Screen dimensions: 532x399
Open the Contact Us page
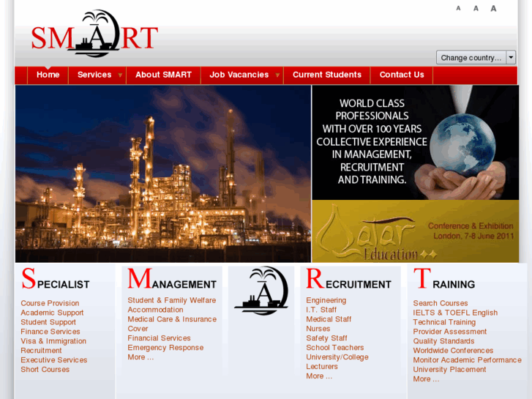(x=402, y=75)
